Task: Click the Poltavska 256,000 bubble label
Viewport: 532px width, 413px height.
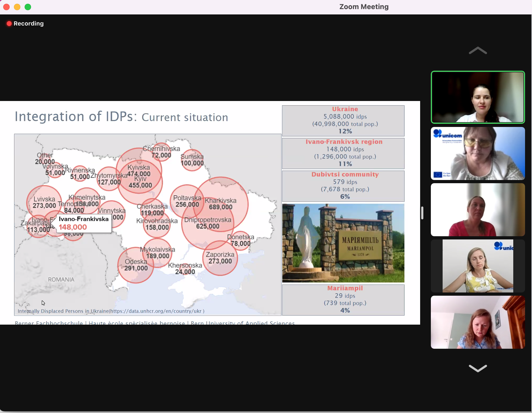Action: coord(187,201)
